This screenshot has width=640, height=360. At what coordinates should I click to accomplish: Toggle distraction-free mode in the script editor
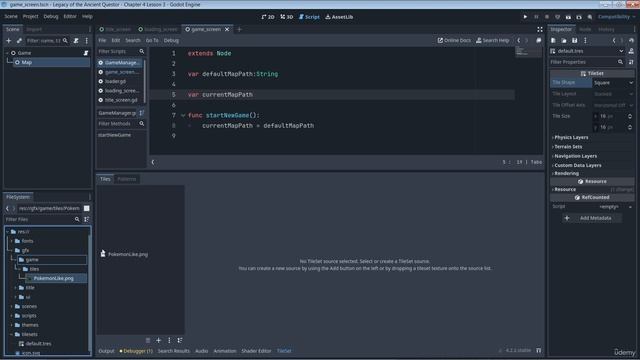540,29
